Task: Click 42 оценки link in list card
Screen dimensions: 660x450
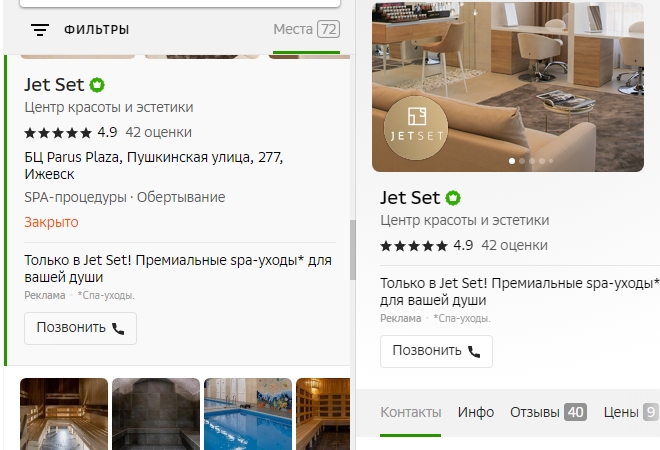Action: pos(158,133)
